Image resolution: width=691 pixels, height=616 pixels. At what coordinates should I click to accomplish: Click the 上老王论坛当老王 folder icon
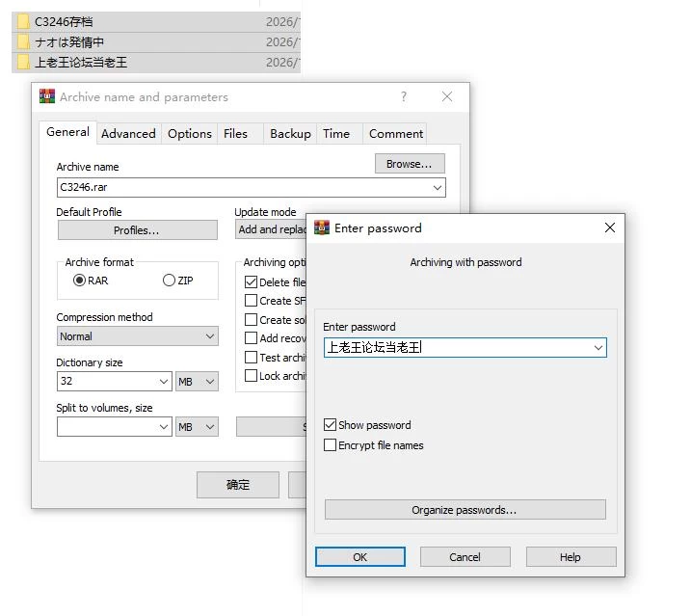[x=23, y=62]
